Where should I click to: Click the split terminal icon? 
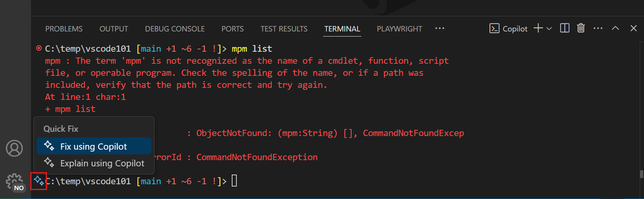point(564,28)
